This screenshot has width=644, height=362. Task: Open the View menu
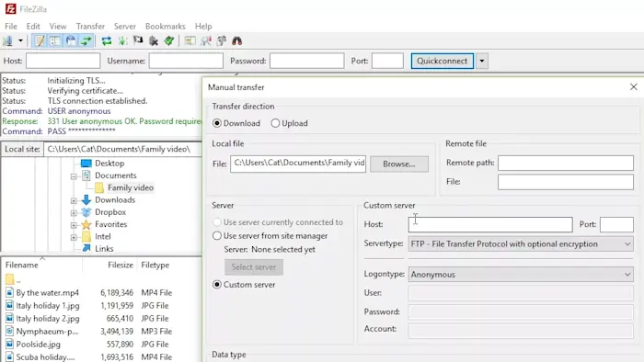click(x=58, y=27)
